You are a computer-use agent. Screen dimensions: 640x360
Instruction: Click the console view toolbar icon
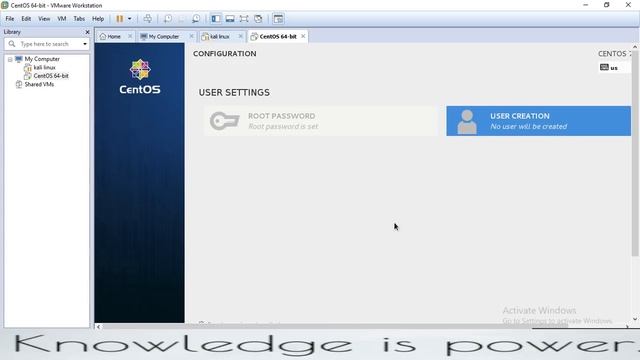278,19
